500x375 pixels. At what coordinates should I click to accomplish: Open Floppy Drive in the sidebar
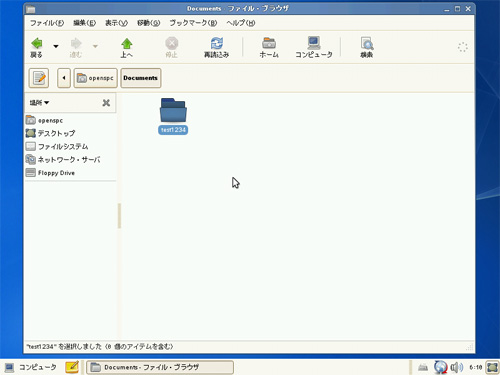pyautogui.click(x=50, y=173)
